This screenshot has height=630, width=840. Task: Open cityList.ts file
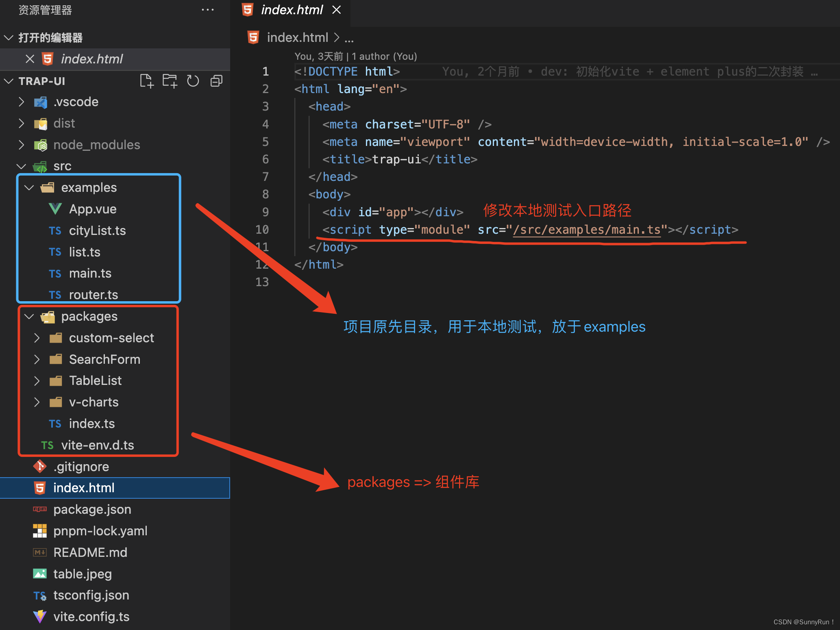coord(97,230)
